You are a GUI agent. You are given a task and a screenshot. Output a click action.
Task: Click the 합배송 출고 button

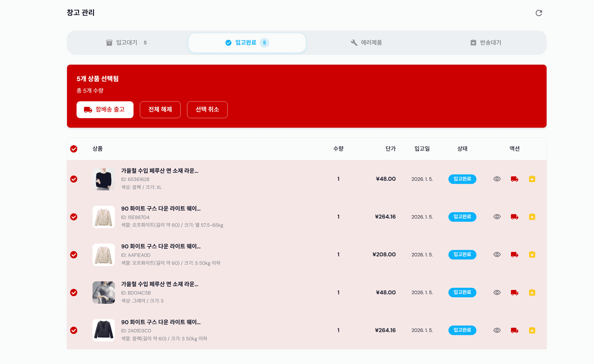[105, 109]
